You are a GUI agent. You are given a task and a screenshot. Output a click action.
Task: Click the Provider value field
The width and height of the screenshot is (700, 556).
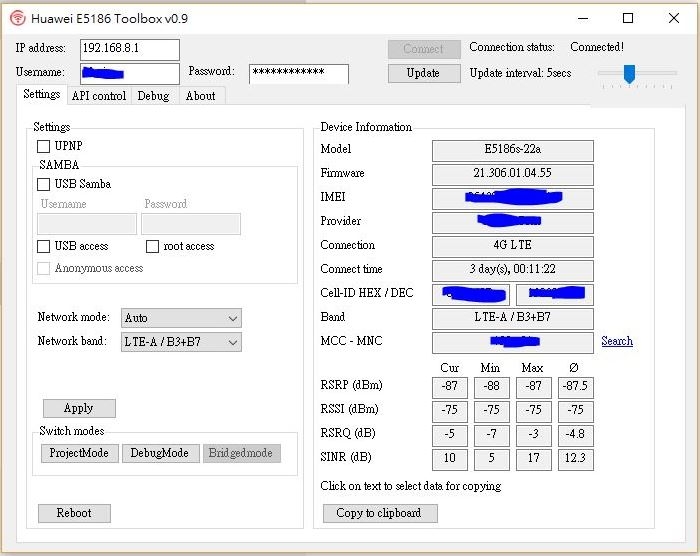[512, 223]
